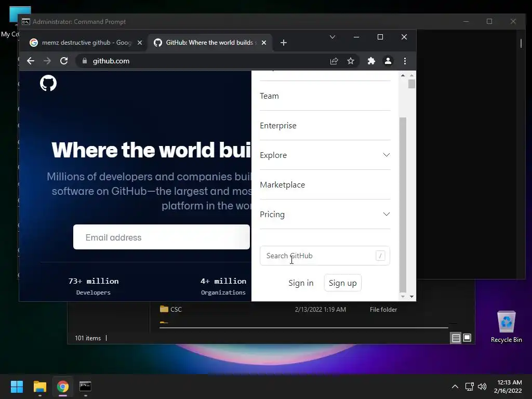The height and width of the screenshot is (399, 532).
Task: Click the Sign in link
Action: pyautogui.click(x=301, y=283)
